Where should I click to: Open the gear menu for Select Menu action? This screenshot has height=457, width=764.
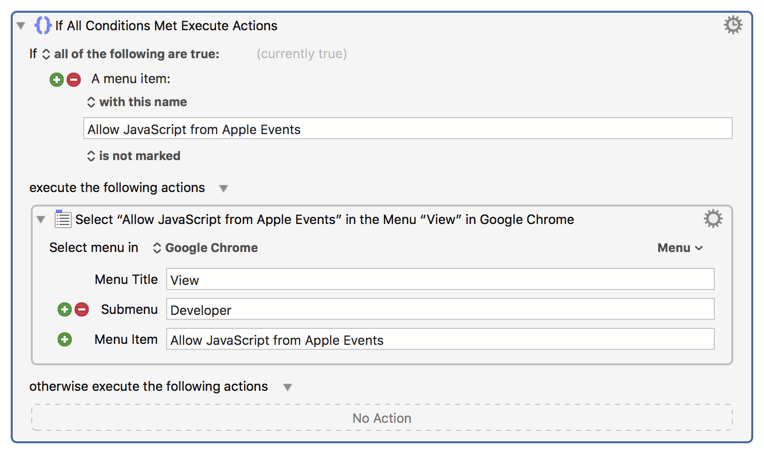point(712,219)
